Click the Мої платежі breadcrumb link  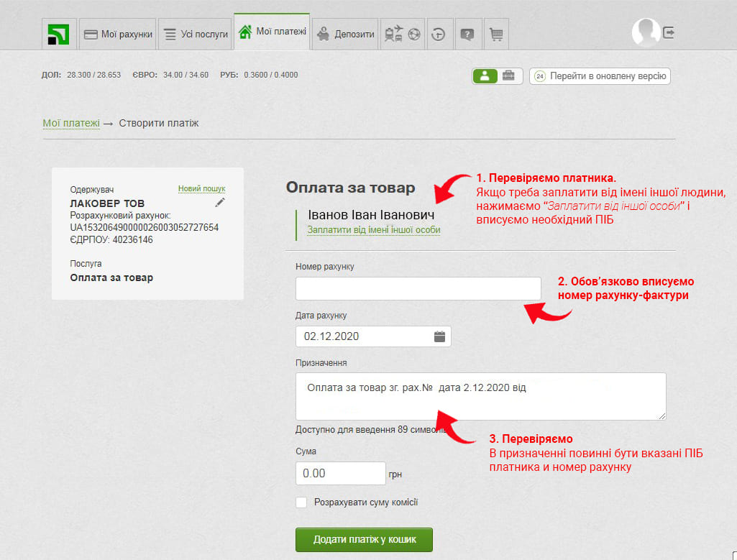(x=71, y=123)
